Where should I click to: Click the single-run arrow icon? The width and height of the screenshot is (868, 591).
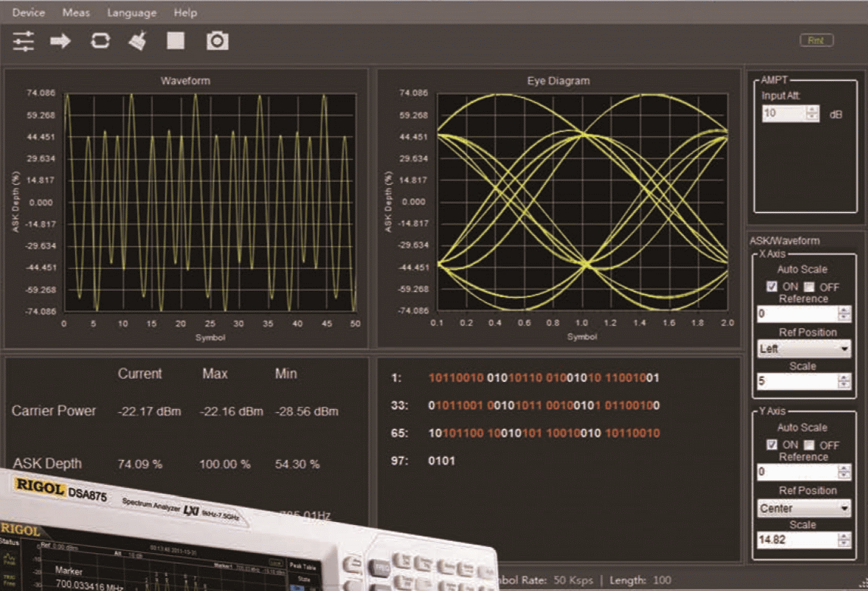coord(61,41)
